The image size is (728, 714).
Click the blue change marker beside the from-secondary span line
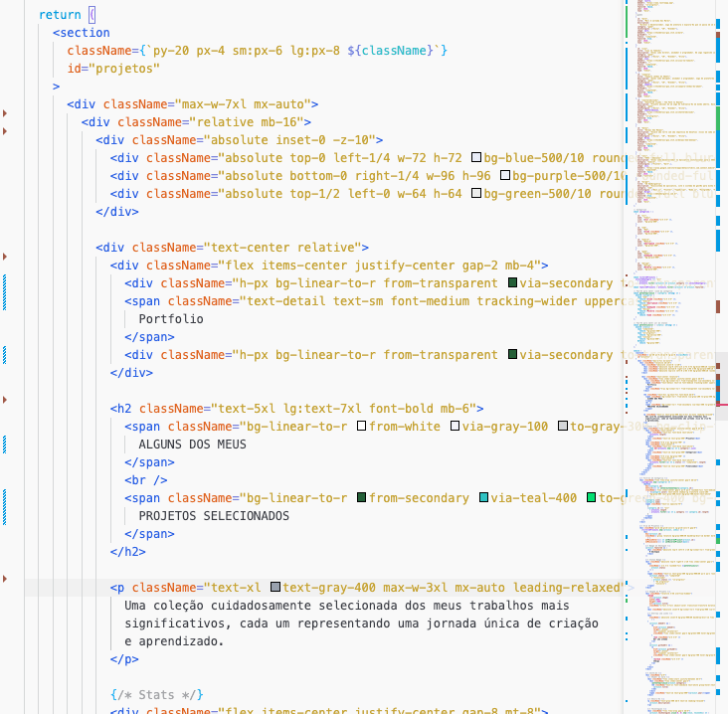(x=5, y=507)
